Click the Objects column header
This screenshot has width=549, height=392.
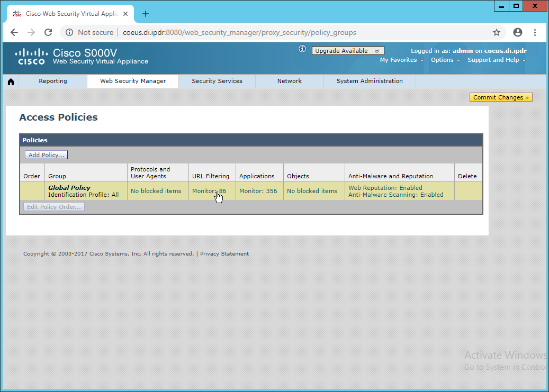(x=298, y=176)
